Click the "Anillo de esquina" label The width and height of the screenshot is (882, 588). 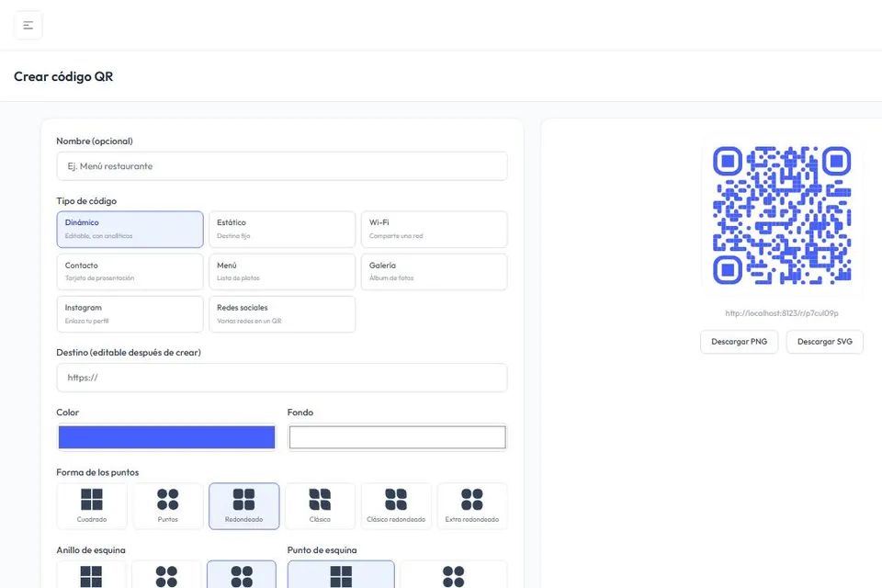[x=91, y=550]
